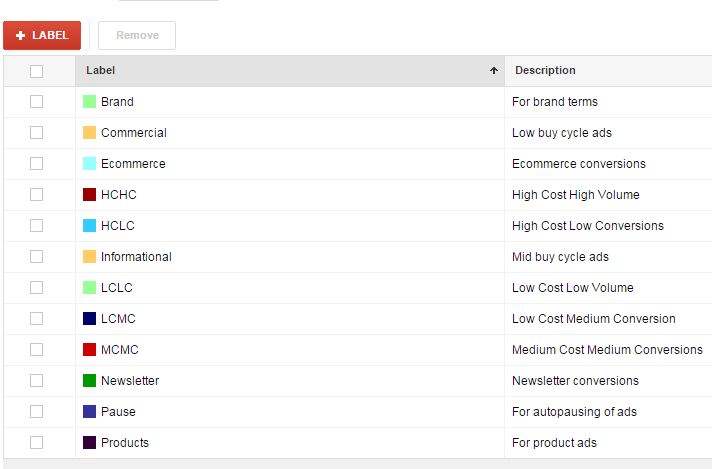Open the Informational label name
Image resolution: width=712 pixels, height=469 pixels.
pyautogui.click(x=136, y=257)
